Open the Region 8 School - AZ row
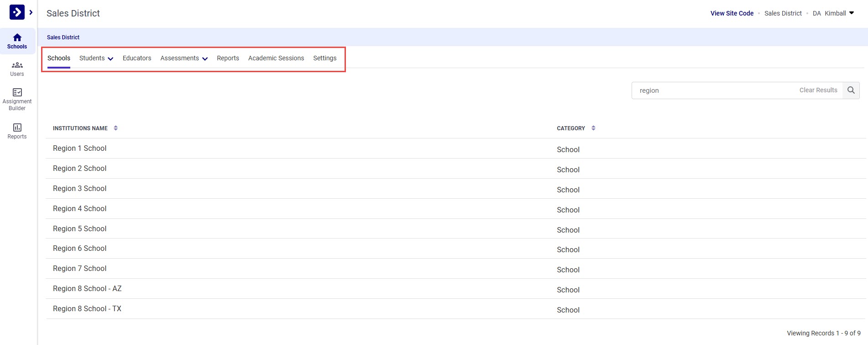 tap(87, 289)
